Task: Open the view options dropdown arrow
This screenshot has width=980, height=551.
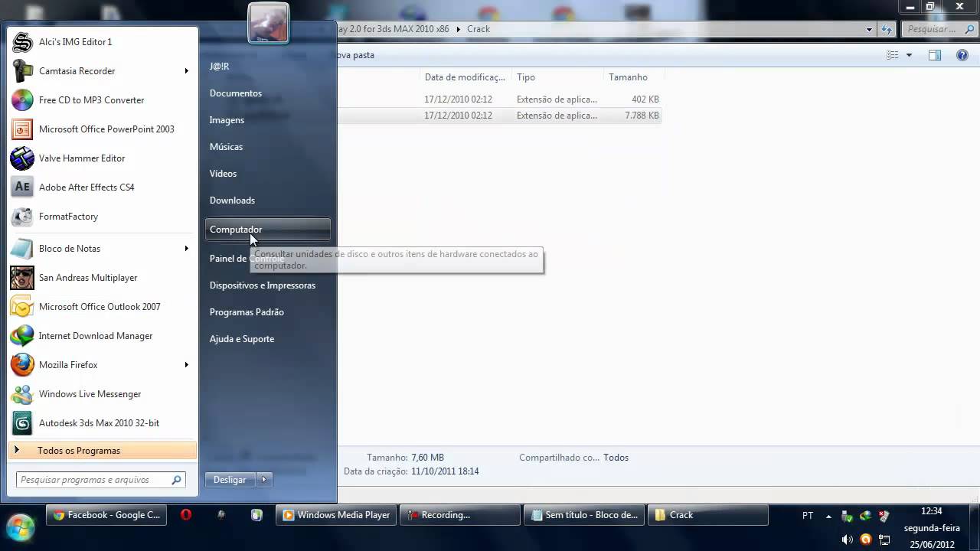Action: 909,55
